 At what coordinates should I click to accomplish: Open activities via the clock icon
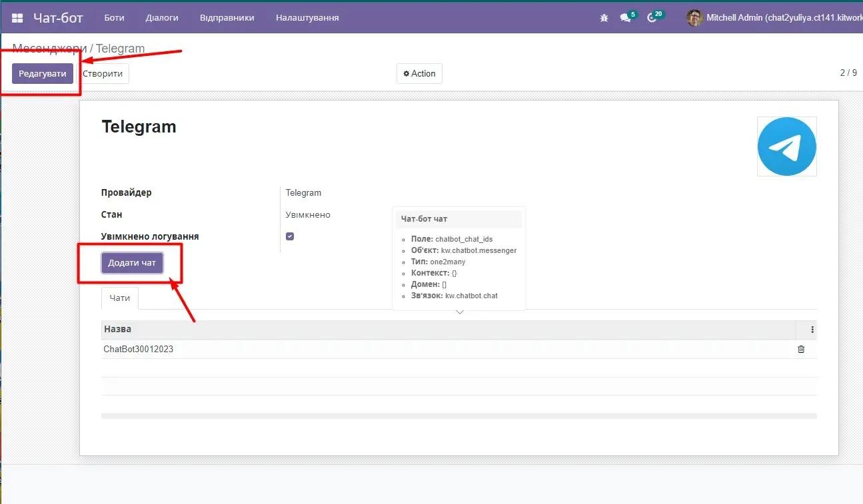[x=652, y=18]
